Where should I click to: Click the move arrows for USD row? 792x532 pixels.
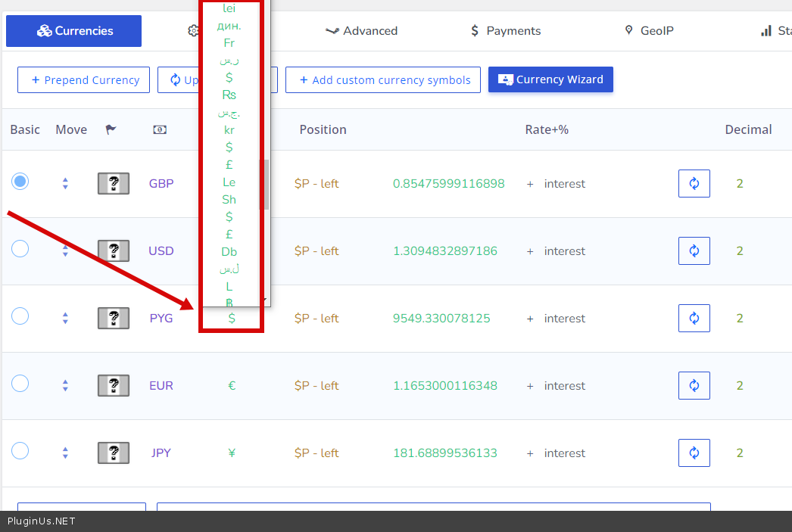[65, 250]
